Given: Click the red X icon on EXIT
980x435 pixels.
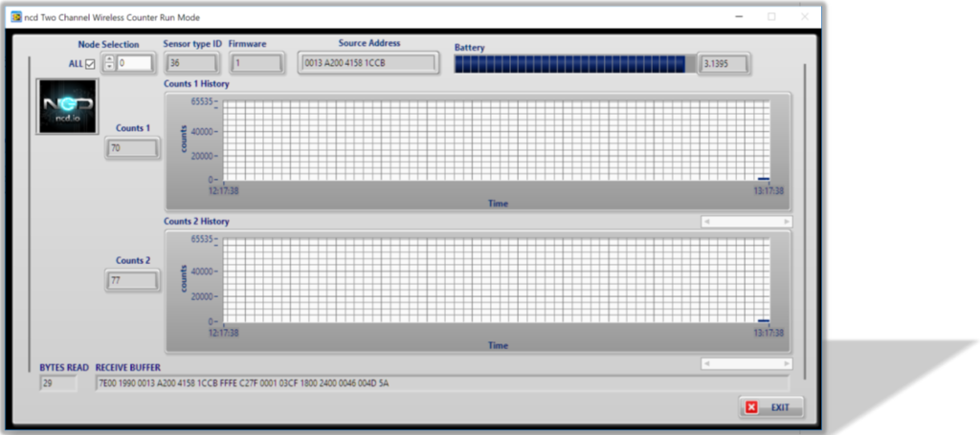Looking at the screenshot, I should point(751,407).
